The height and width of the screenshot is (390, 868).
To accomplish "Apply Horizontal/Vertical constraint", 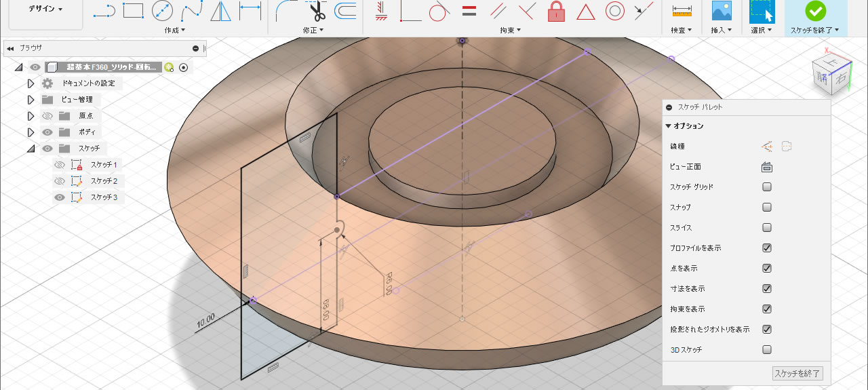I will click(380, 11).
